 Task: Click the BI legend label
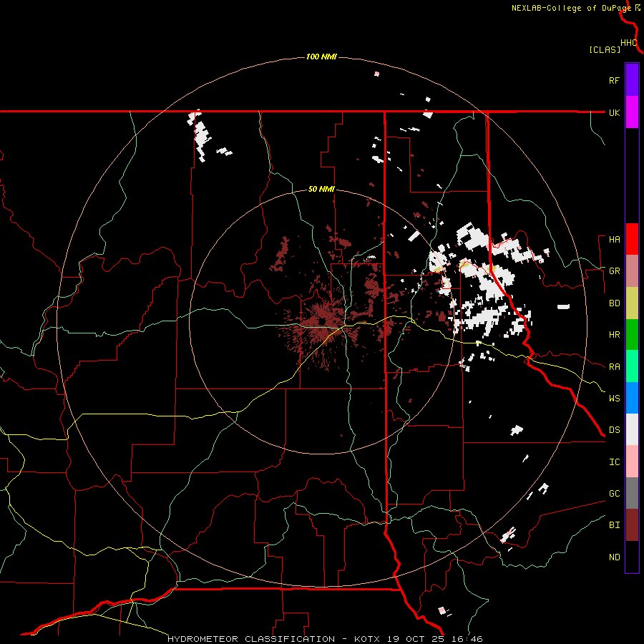(x=614, y=525)
